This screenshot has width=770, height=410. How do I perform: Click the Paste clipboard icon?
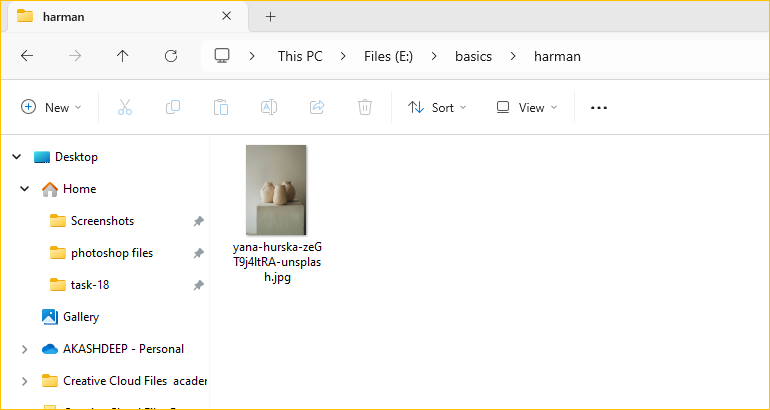coord(221,108)
